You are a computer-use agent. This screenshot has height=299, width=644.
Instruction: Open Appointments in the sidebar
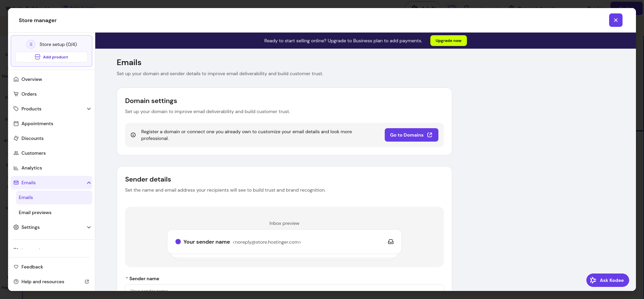pos(51,123)
